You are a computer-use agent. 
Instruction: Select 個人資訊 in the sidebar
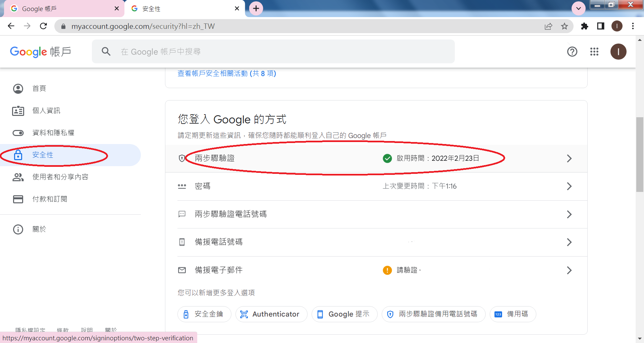point(46,111)
